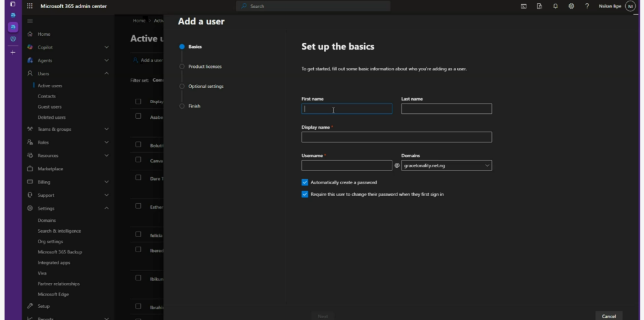Collapse the Users section in sidebar
This screenshot has width=644, height=320.
[x=106, y=74]
